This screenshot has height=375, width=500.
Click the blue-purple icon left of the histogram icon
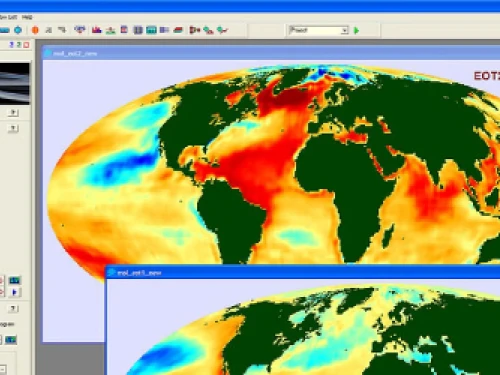click(x=80, y=30)
